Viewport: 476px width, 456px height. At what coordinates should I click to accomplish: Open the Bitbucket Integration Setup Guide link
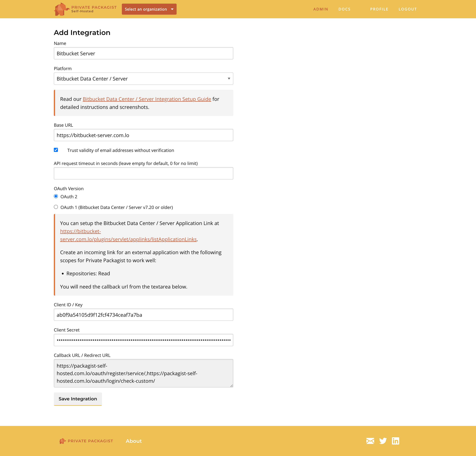coord(147,99)
